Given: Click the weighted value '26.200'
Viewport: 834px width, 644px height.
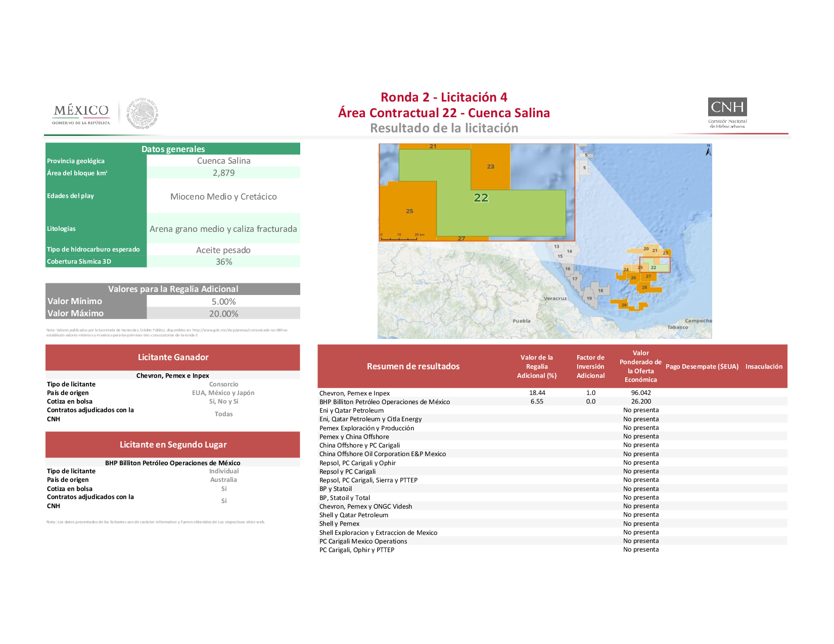Looking at the screenshot, I should point(641,402).
